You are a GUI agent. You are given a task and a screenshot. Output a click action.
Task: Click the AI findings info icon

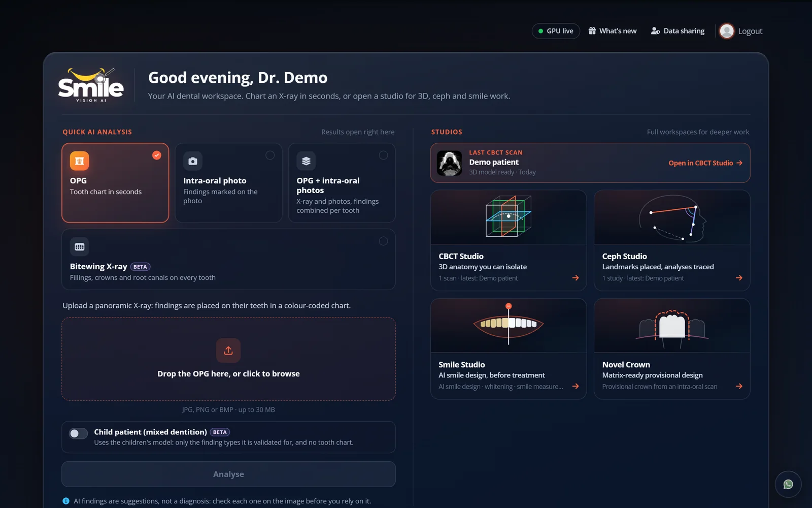pos(66,501)
